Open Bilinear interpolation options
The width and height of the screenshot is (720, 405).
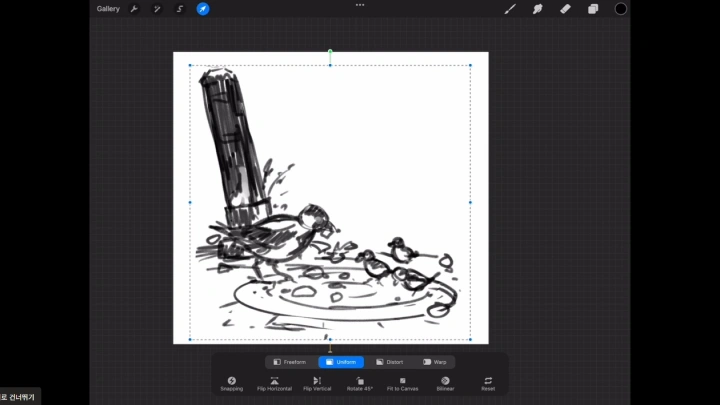[445, 384]
